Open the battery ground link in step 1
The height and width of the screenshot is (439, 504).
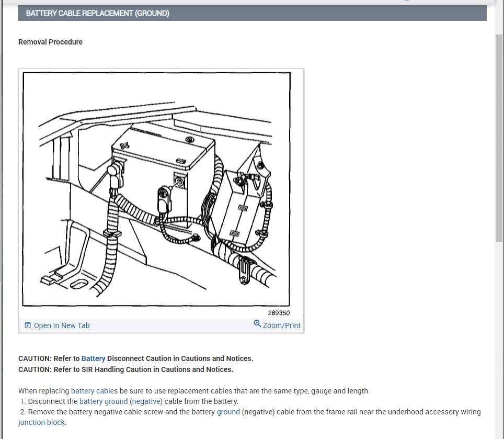(x=104, y=401)
